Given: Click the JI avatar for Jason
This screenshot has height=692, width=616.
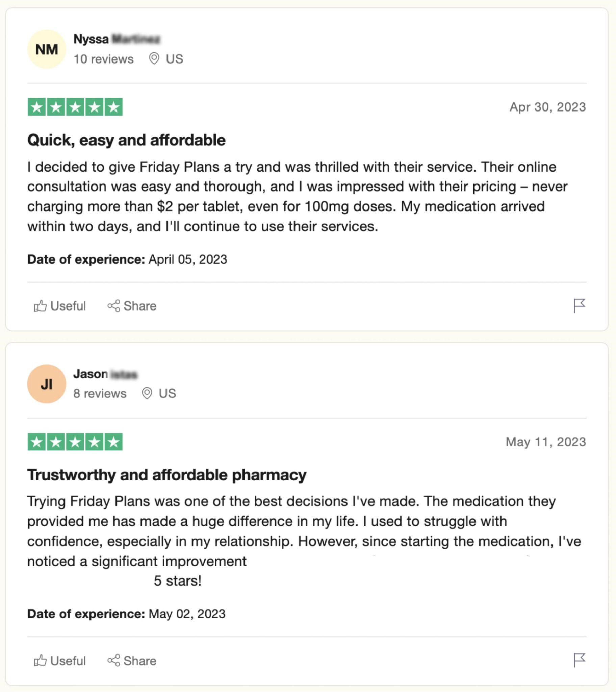Looking at the screenshot, I should coord(46,384).
